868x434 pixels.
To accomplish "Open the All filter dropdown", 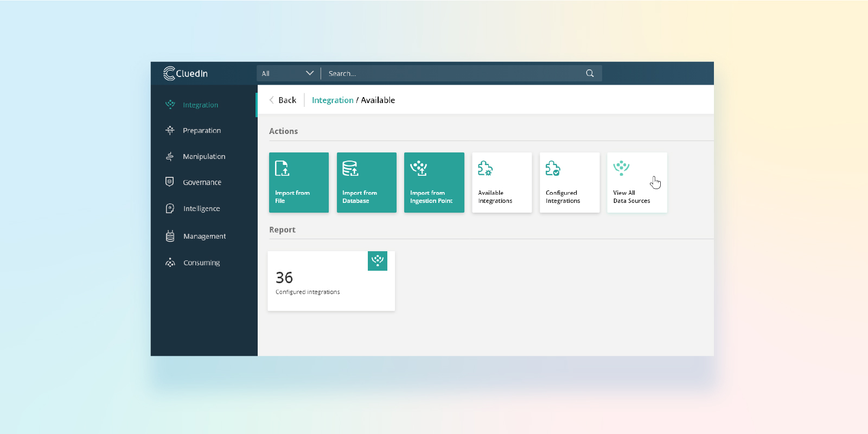I will [x=288, y=73].
